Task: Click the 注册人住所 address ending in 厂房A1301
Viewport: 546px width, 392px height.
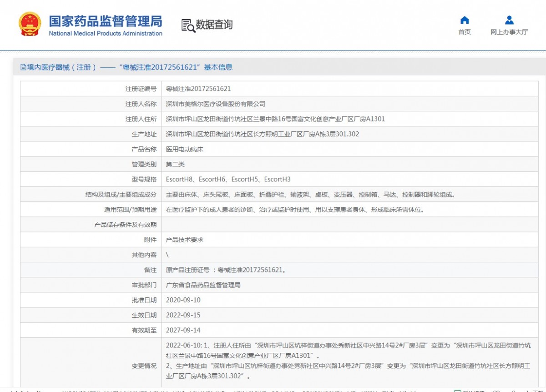Action: point(275,119)
